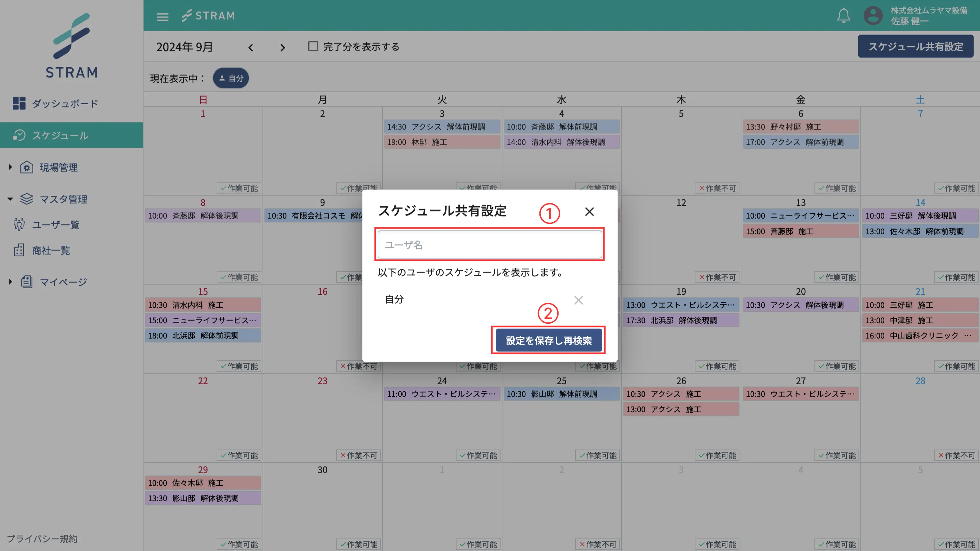This screenshot has height=551, width=980.
Task: Open the hamburger menu in header
Action: [x=162, y=17]
